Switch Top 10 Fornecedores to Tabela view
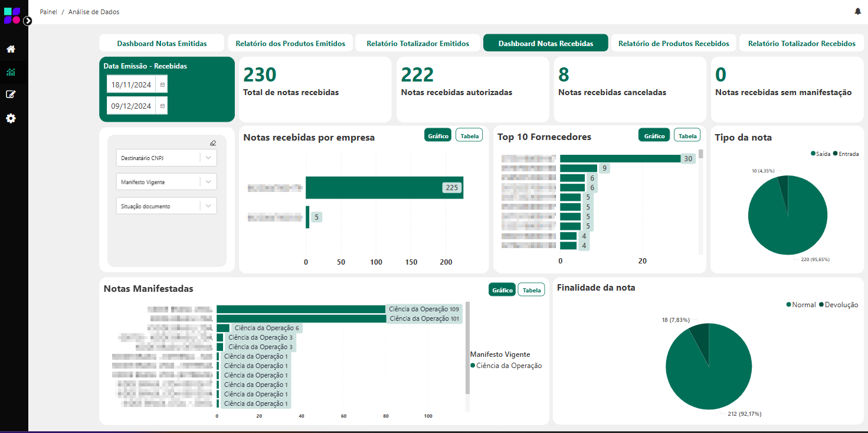Viewport: 868px width, 433px height. click(x=687, y=135)
